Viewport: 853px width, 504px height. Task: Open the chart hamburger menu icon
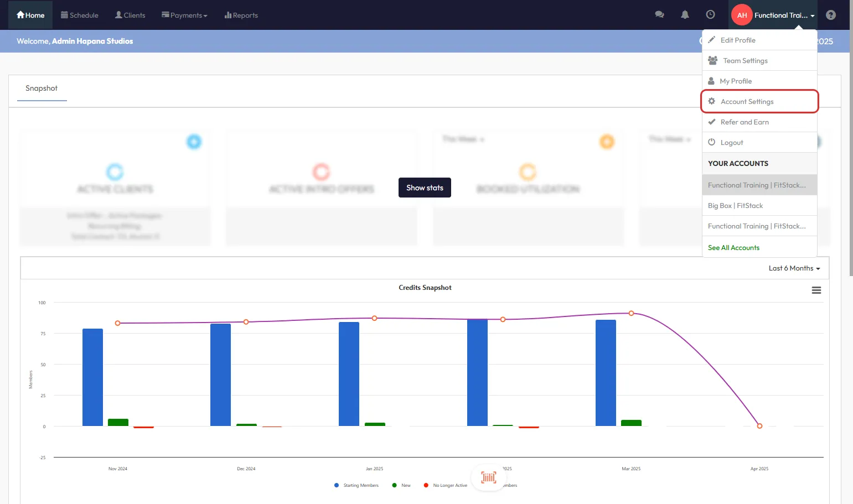click(x=816, y=290)
